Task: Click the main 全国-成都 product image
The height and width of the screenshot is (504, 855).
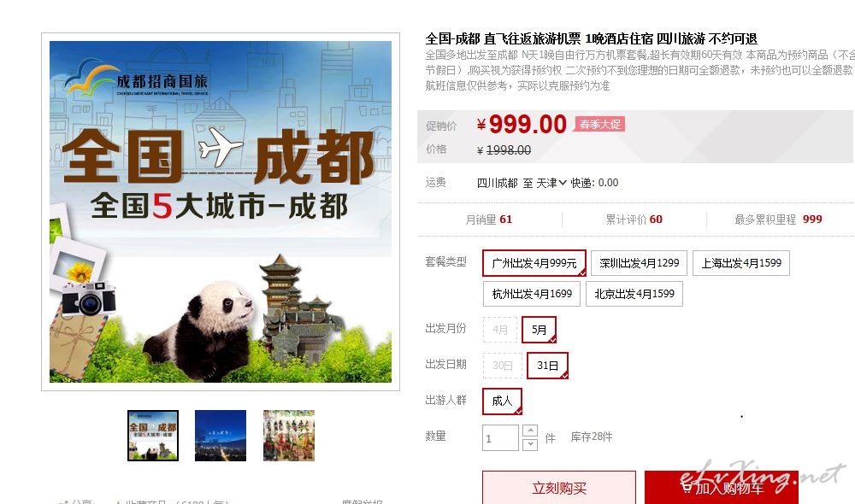Action: pos(221,212)
